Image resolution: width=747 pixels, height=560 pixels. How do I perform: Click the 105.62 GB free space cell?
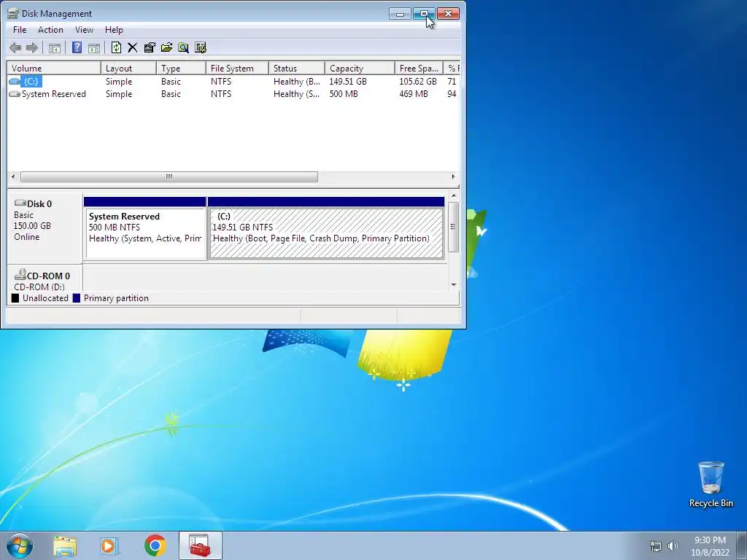tap(418, 82)
